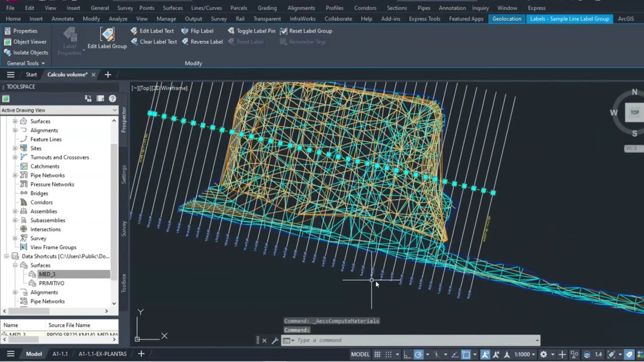The image size is (644, 362).
Task: Click the TOP face of ViewCube
Action: tap(634, 113)
